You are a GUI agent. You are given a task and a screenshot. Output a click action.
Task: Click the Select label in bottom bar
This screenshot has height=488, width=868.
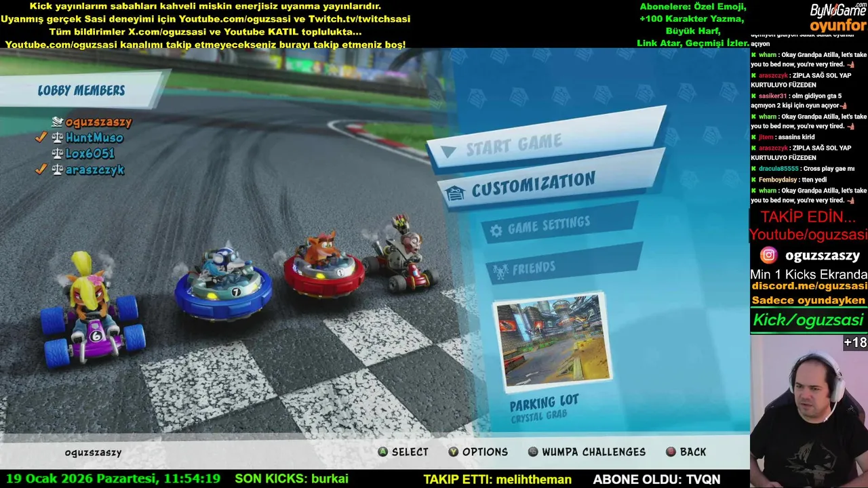point(410,452)
